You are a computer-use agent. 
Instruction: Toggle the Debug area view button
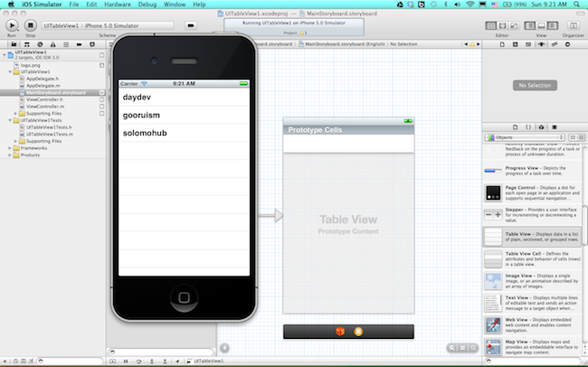[x=541, y=25]
